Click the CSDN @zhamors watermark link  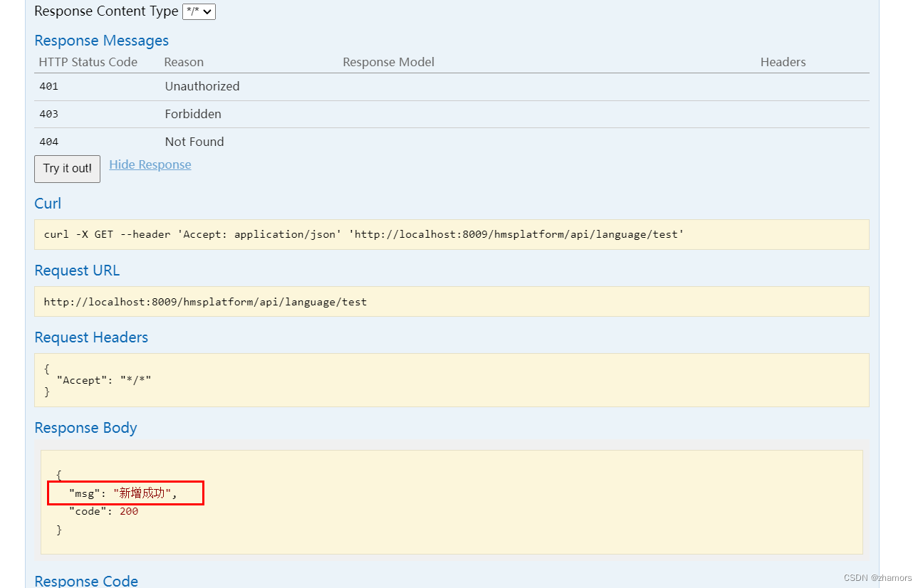(x=878, y=577)
